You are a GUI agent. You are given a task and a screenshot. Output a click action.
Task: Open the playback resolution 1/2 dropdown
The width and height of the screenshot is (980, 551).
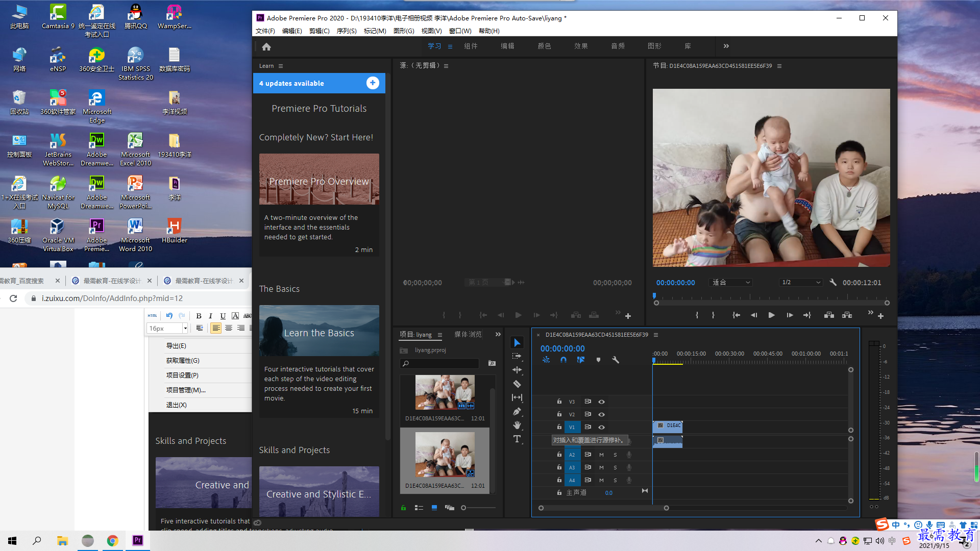tap(801, 282)
